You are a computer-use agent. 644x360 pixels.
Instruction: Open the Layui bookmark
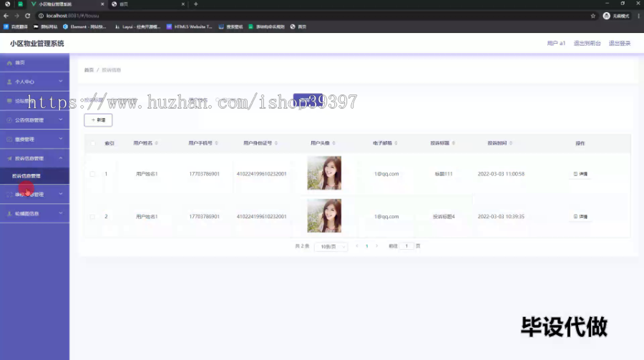pyautogui.click(x=137, y=26)
